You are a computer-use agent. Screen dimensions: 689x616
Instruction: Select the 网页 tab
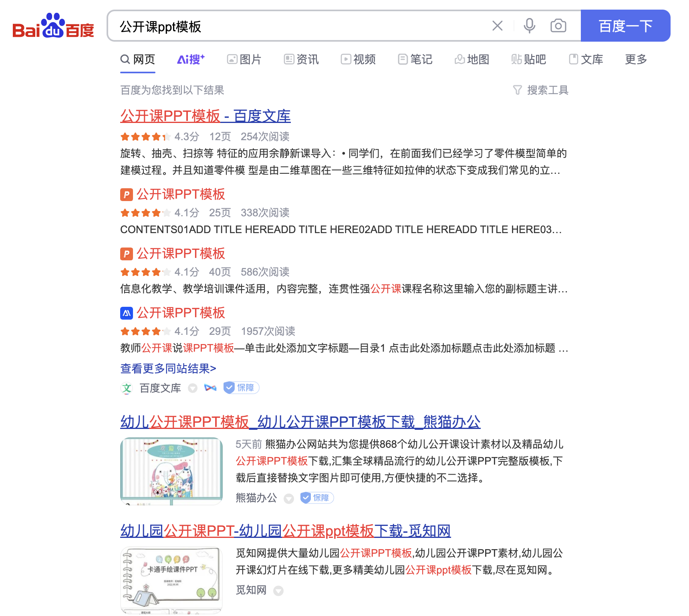pos(138,60)
